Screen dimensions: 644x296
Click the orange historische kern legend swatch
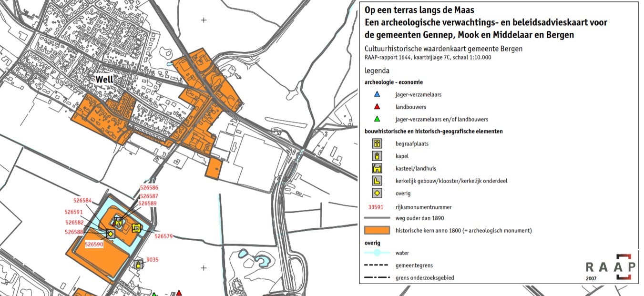[x=377, y=231]
